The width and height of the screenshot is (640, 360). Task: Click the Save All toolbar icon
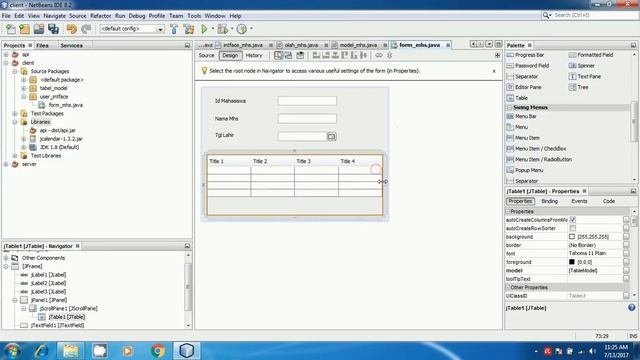coord(53,29)
